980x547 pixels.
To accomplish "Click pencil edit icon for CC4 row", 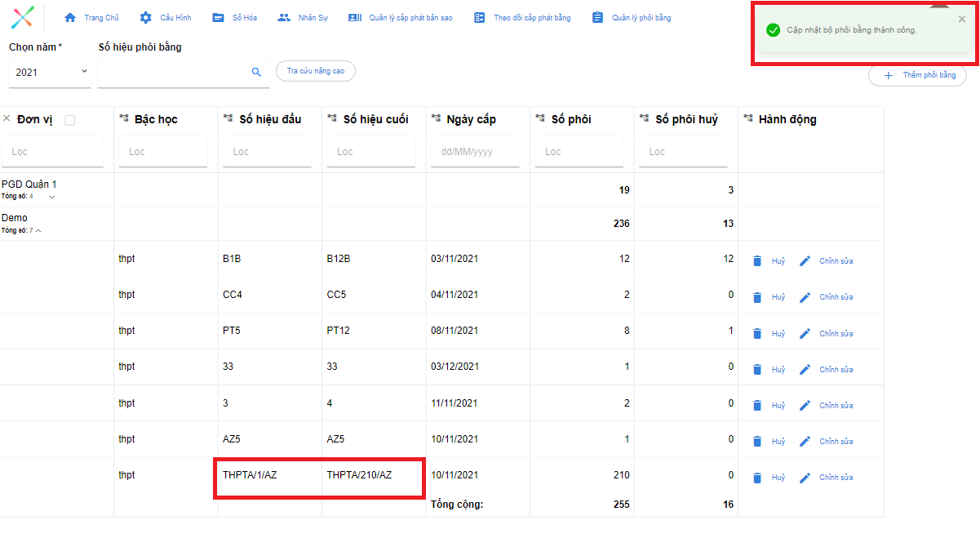I will click(x=805, y=297).
